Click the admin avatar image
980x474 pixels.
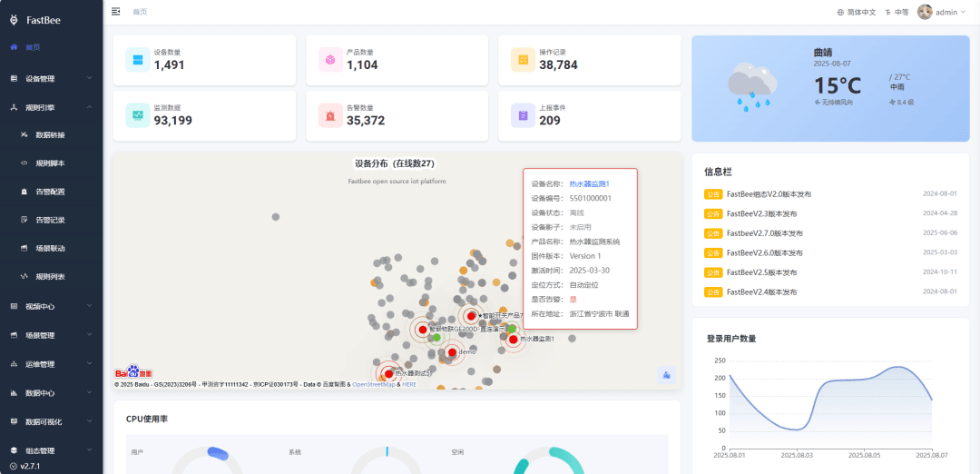point(925,12)
